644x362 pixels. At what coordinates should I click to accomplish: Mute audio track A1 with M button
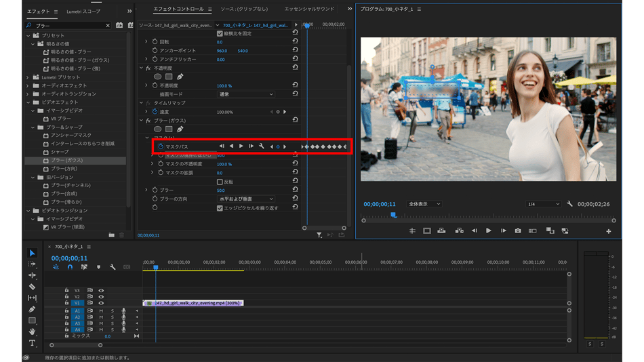click(101, 311)
